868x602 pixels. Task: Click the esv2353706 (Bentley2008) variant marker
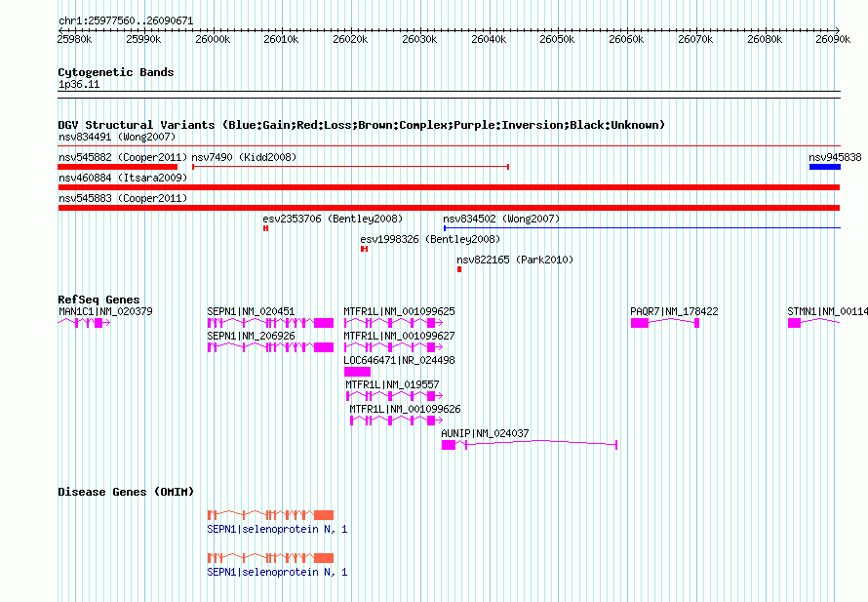pos(265,228)
